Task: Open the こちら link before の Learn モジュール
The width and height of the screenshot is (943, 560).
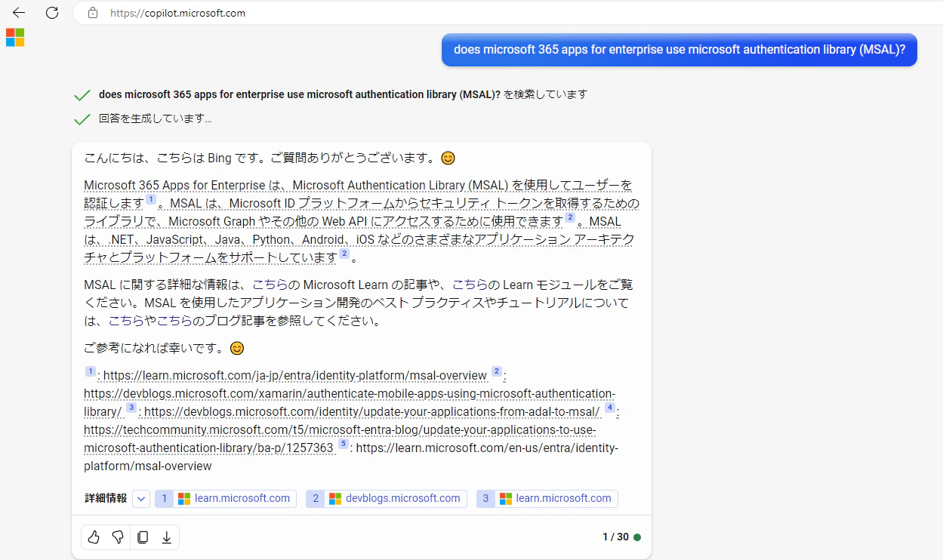Action: click(x=470, y=285)
